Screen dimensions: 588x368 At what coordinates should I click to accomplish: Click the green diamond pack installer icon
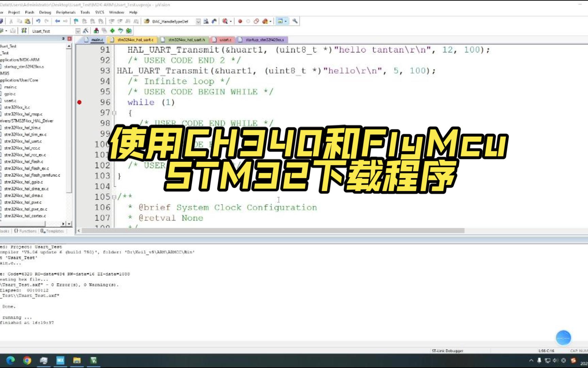pos(112,31)
